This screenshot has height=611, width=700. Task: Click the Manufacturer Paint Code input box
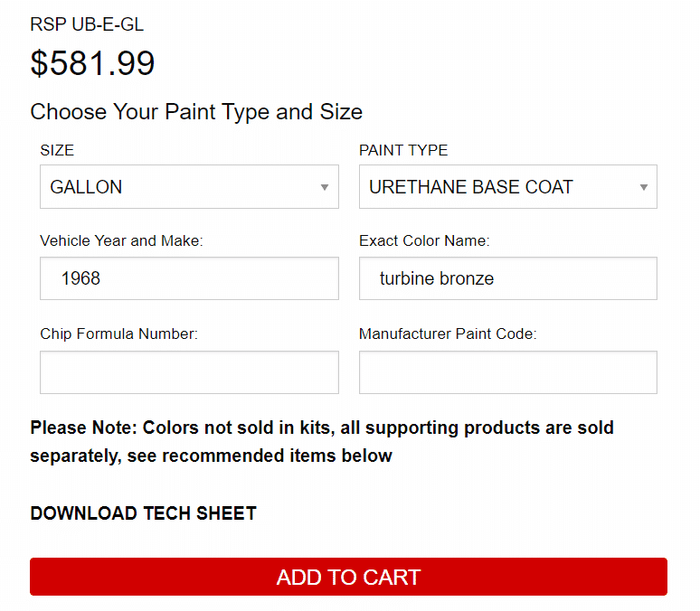507,372
